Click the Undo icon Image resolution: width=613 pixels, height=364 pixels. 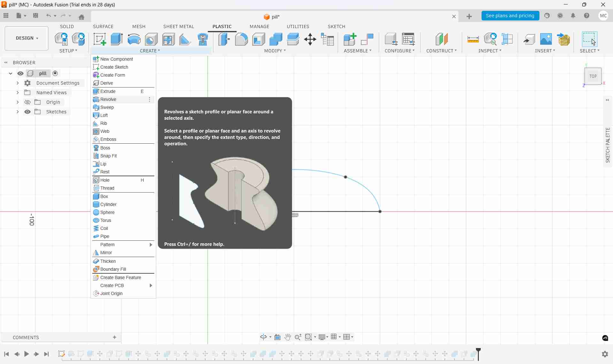pyautogui.click(x=48, y=16)
